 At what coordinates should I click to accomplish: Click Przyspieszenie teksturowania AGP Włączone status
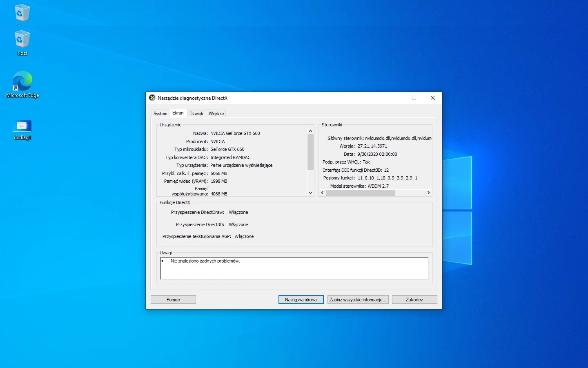(x=244, y=236)
